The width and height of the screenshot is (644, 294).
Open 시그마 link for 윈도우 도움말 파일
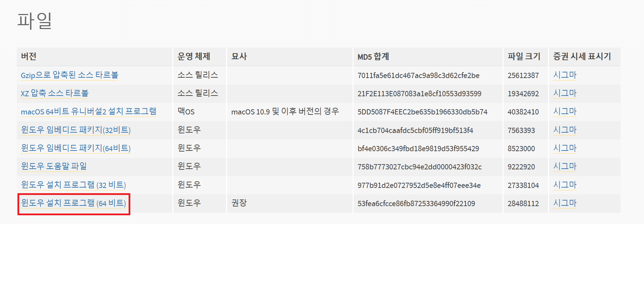[x=565, y=166]
